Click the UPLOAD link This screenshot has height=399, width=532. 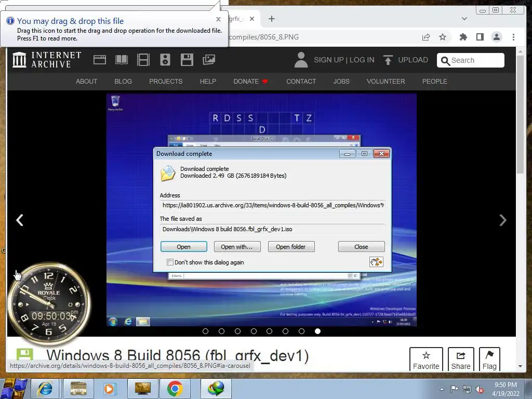[x=413, y=60]
